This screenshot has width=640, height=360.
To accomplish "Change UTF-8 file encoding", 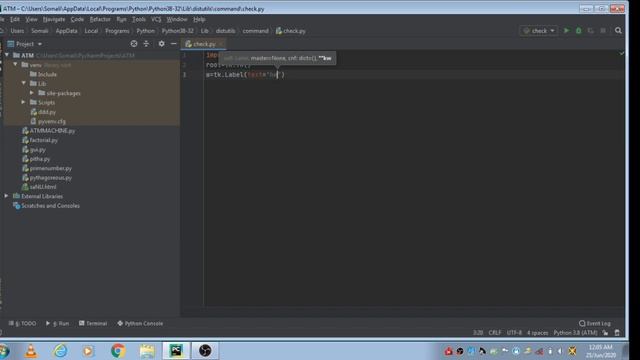I will coord(514,333).
